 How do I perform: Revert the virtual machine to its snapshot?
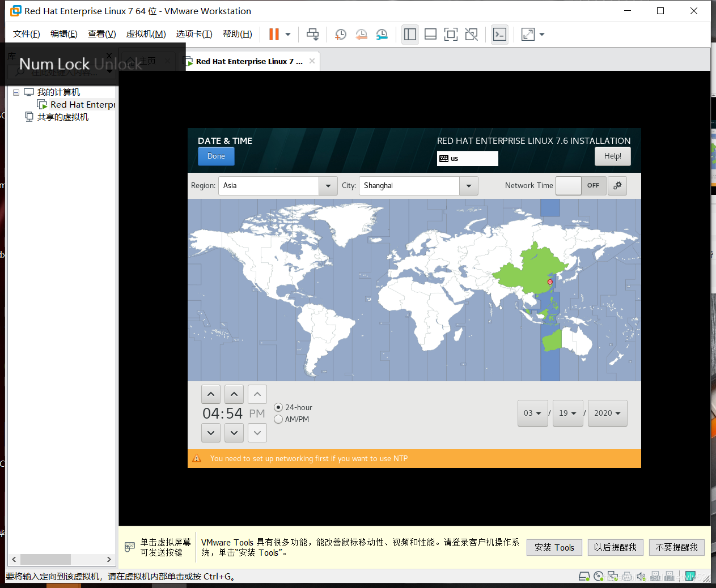click(x=361, y=35)
